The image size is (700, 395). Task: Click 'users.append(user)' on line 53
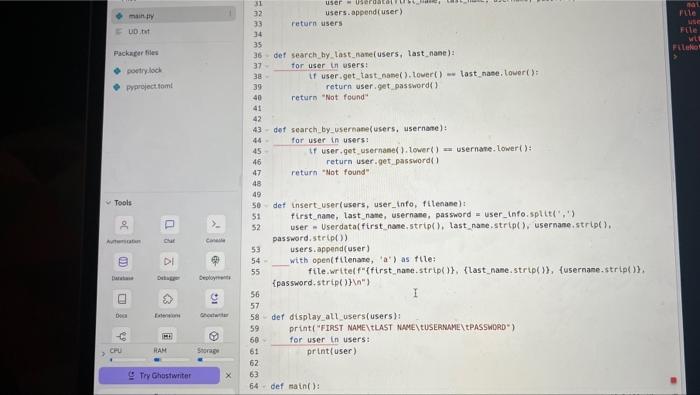coord(330,249)
